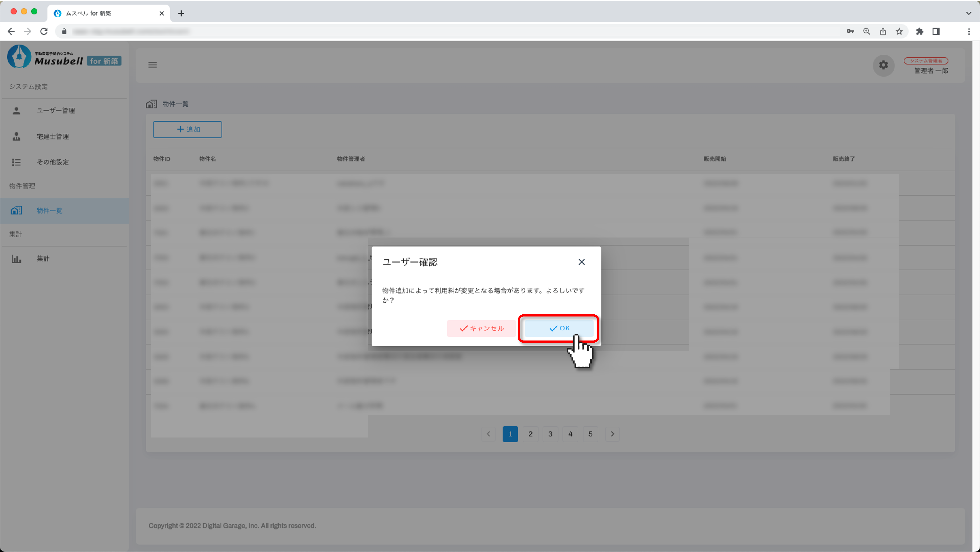Click the + 追加 button
980x552 pixels.
187,129
